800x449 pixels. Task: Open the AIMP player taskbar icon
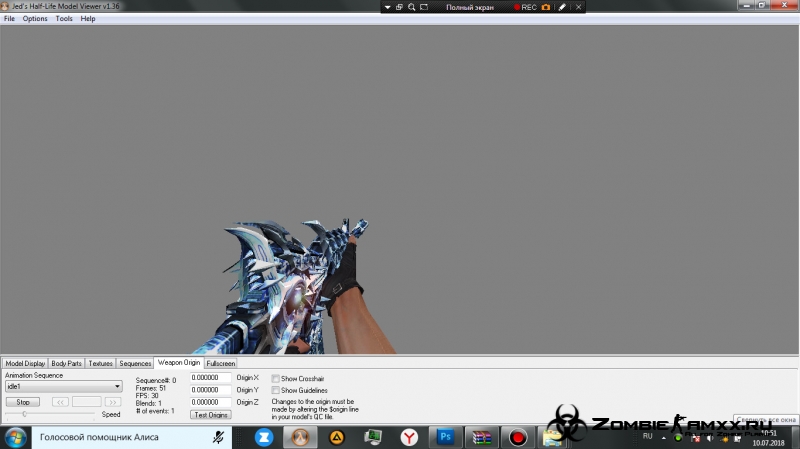pyautogui.click(x=337, y=437)
